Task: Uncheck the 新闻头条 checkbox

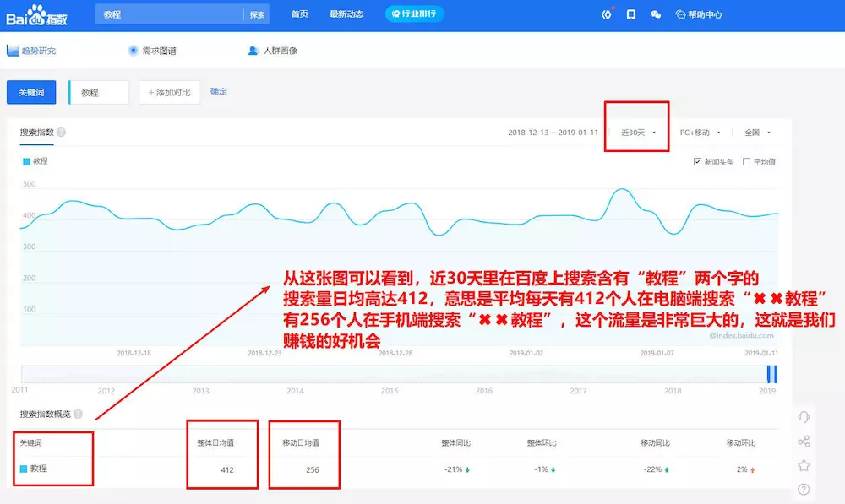Action: click(697, 162)
